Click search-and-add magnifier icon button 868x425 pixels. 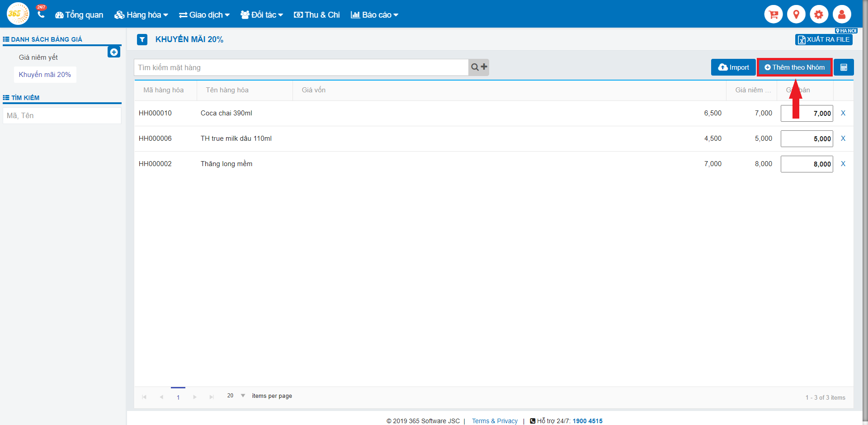(479, 67)
